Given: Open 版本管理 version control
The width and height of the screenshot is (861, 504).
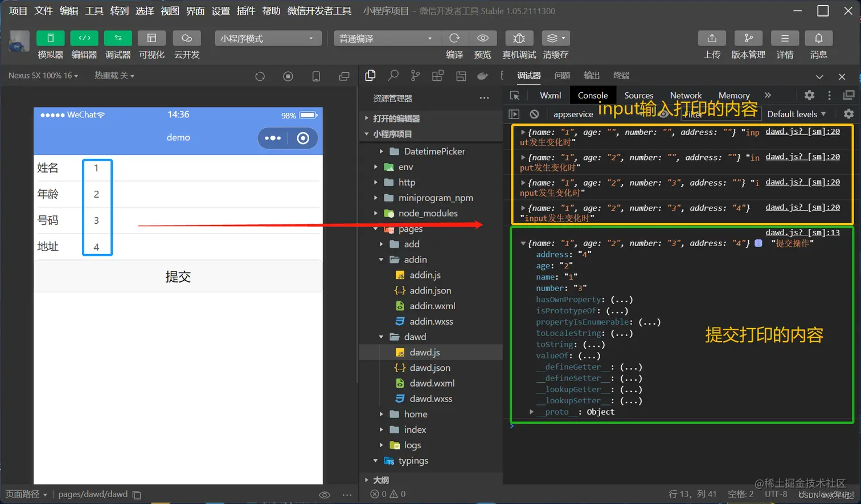Looking at the screenshot, I should (x=748, y=38).
